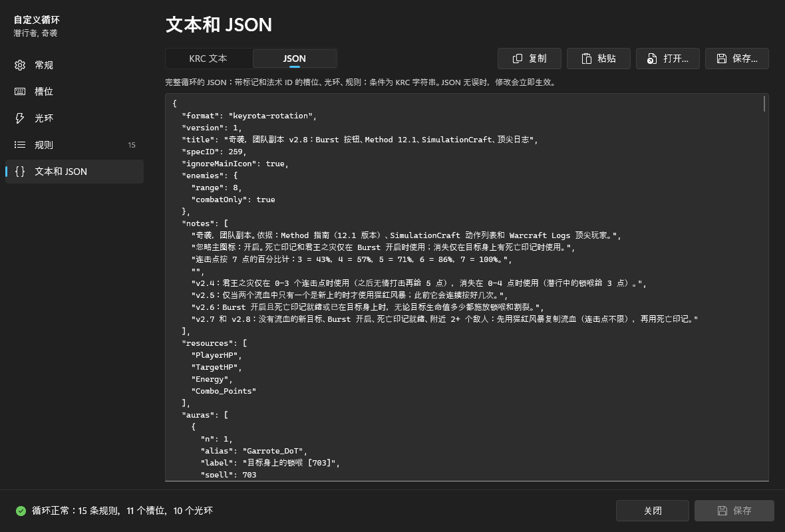Click the note line starting v2.7 和 v2.8

[444, 319]
